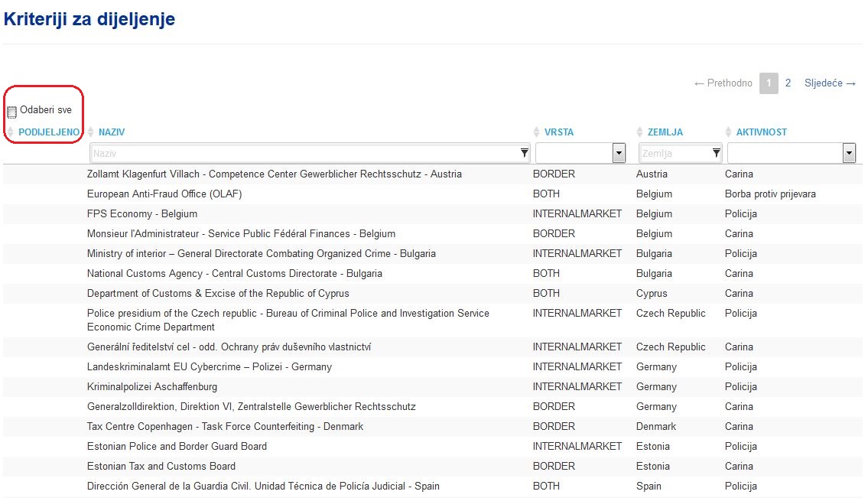The image size is (868, 498).
Task: Click the filter funnel icon in Zemlja field
Action: pos(717,153)
